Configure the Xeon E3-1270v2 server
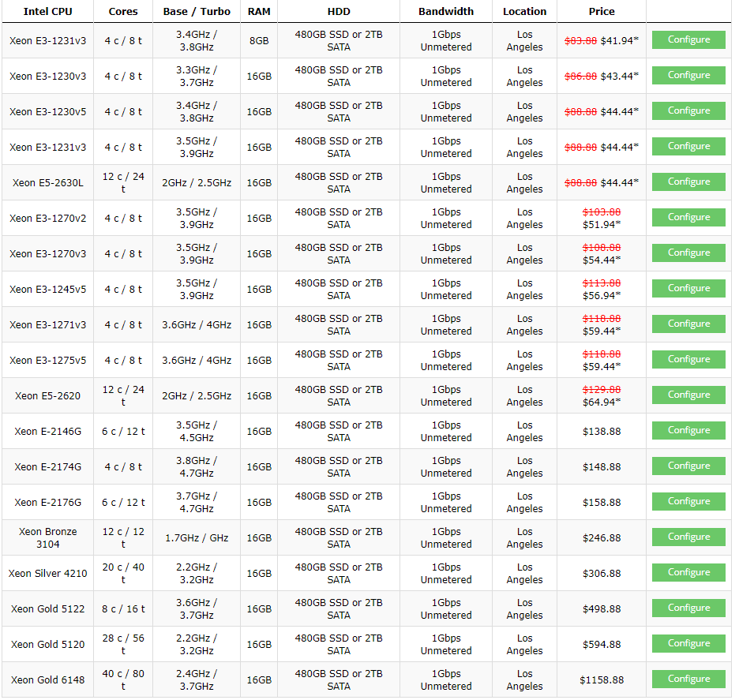The height and width of the screenshot is (700, 739). (x=688, y=217)
